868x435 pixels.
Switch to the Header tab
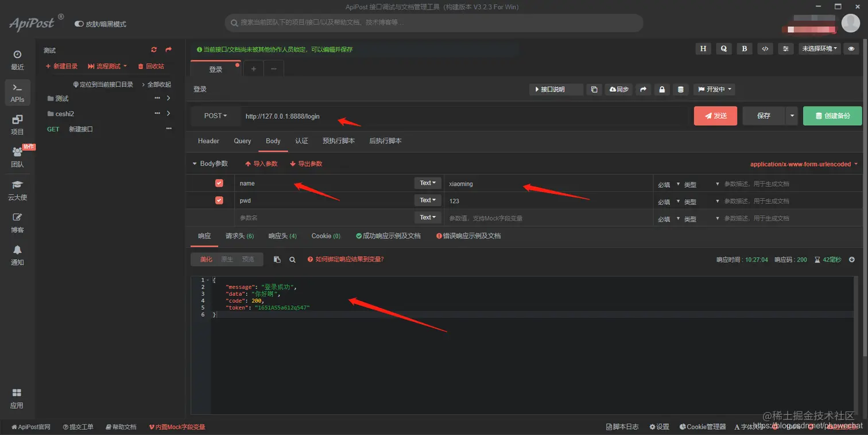tap(208, 141)
